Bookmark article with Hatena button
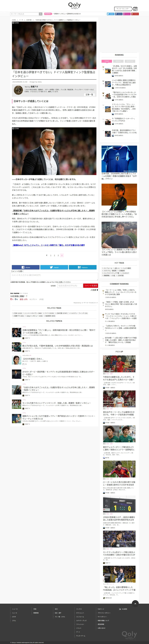The image size is (149, 644). pos(83,267)
